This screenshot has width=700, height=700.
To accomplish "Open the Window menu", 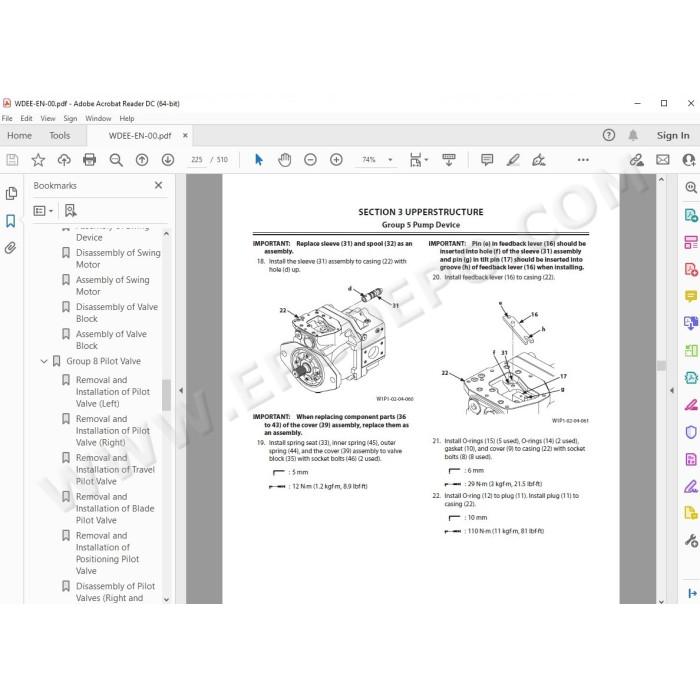I will click(98, 118).
